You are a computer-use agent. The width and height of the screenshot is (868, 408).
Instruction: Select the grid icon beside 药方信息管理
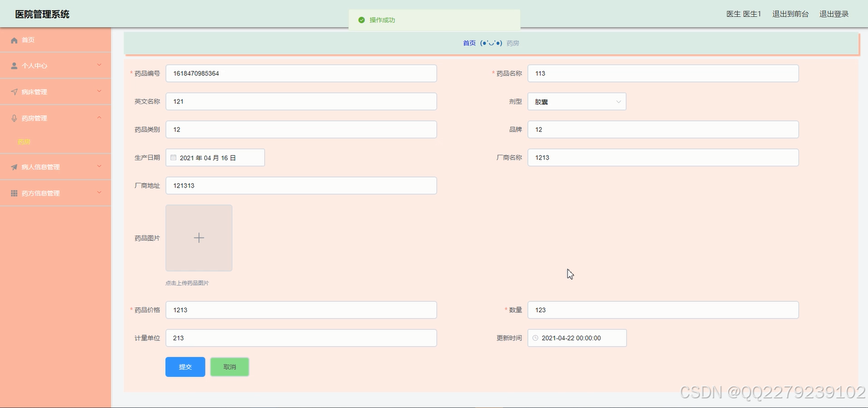coord(14,192)
